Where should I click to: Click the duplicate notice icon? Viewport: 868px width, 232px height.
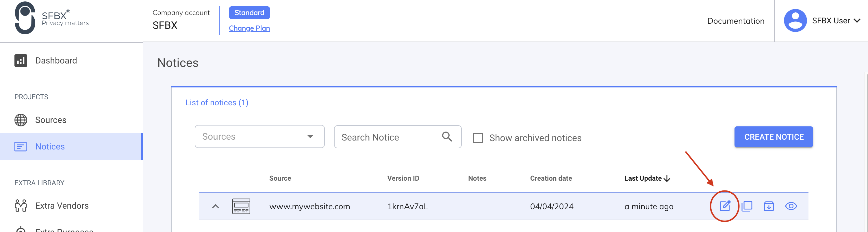(x=747, y=206)
